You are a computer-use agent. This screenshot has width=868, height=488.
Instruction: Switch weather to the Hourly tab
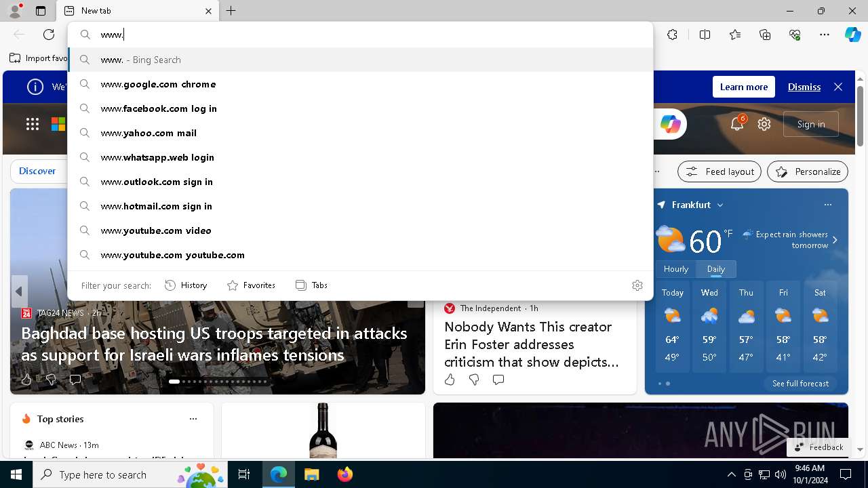coord(676,269)
